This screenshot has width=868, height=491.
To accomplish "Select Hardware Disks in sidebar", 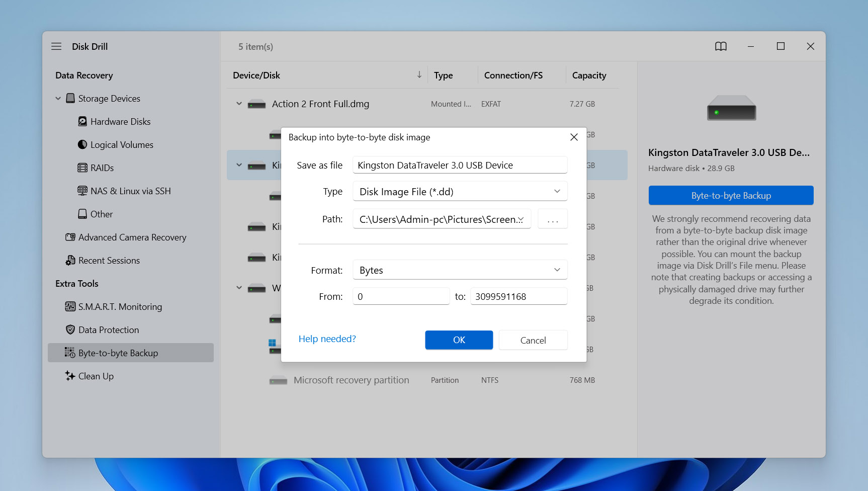I will click(x=121, y=121).
